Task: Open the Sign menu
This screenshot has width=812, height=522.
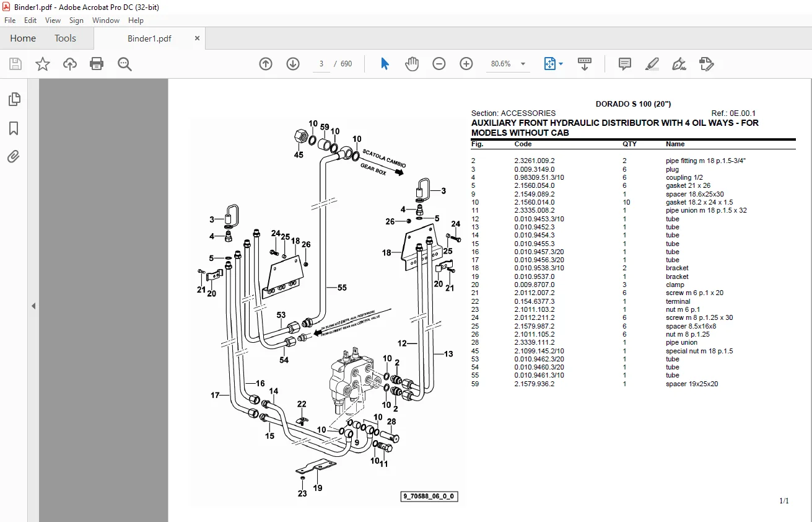Action: coord(76,20)
